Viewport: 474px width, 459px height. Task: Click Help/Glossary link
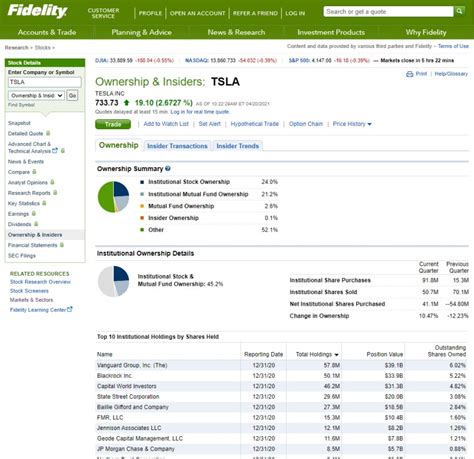click(x=451, y=74)
